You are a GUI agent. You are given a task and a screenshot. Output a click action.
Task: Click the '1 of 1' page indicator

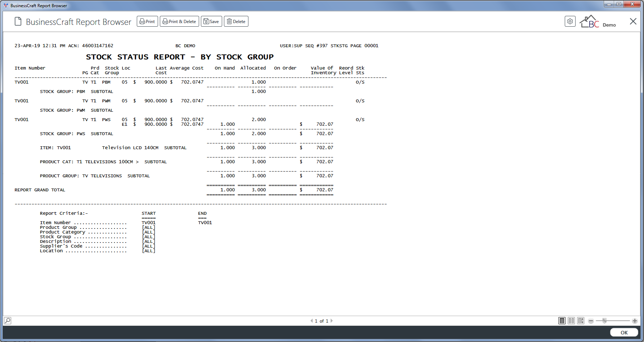point(322,321)
